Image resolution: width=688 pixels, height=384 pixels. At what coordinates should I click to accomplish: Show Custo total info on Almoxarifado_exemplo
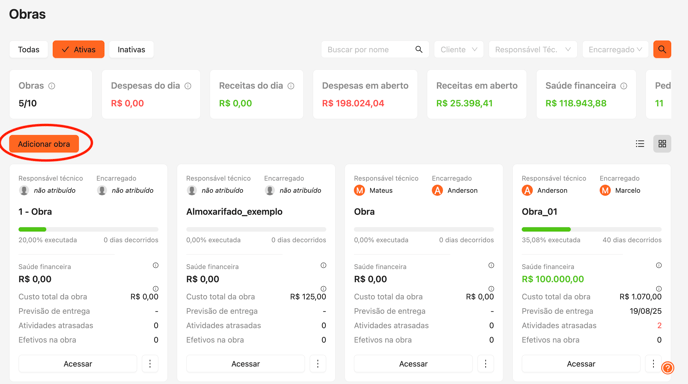point(323,289)
